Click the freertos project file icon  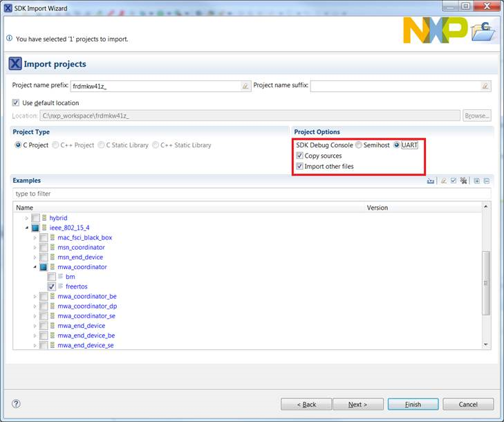(60, 286)
